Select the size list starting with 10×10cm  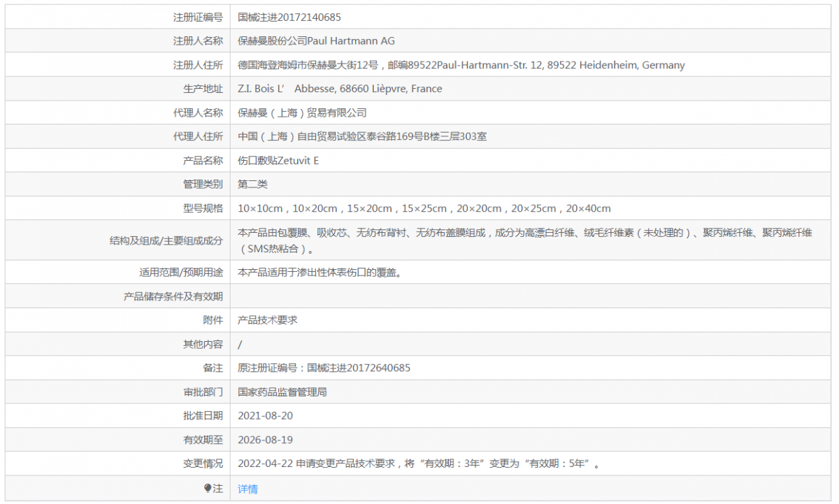coord(424,208)
